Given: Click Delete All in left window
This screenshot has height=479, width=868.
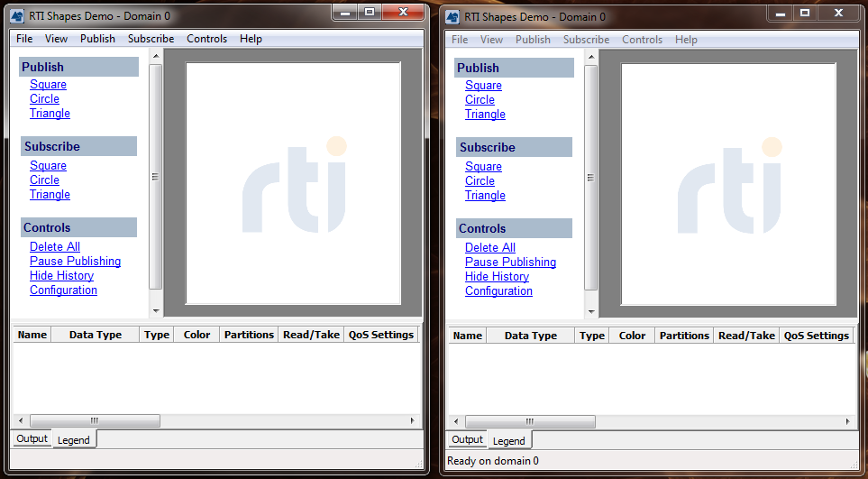Looking at the screenshot, I should click(55, 246).
